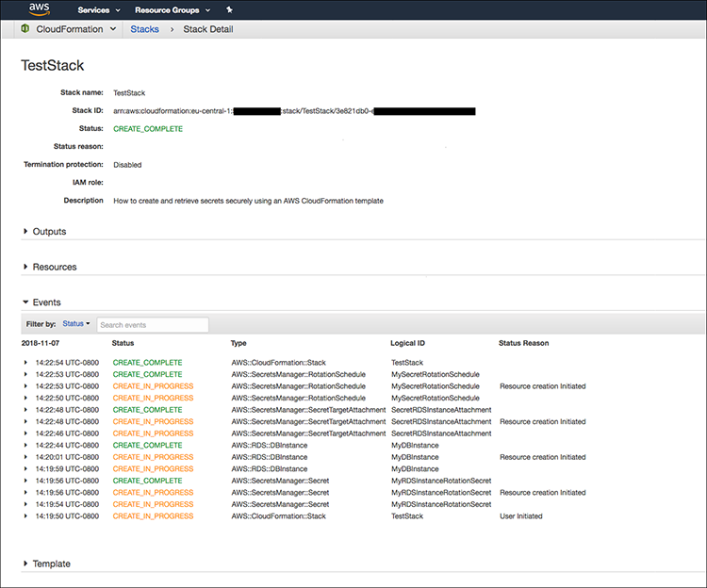Image resolution: width=707 pixels, height=588 pixels.
Task: Click 14:22:53 CREATE_COMPLETE MySecretRotationSchedule logical ID
Action: click(x=436, y=374)
